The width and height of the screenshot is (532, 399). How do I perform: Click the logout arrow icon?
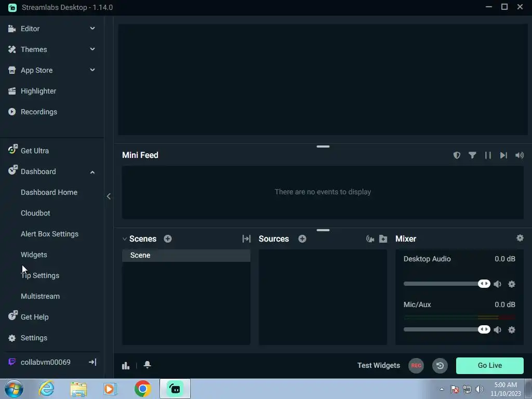pos(92,362)
